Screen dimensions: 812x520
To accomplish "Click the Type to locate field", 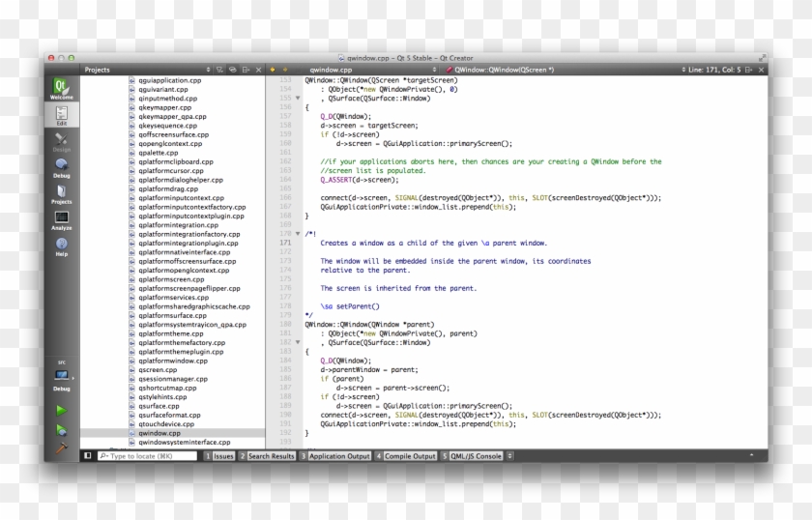I will click(147, 456).
